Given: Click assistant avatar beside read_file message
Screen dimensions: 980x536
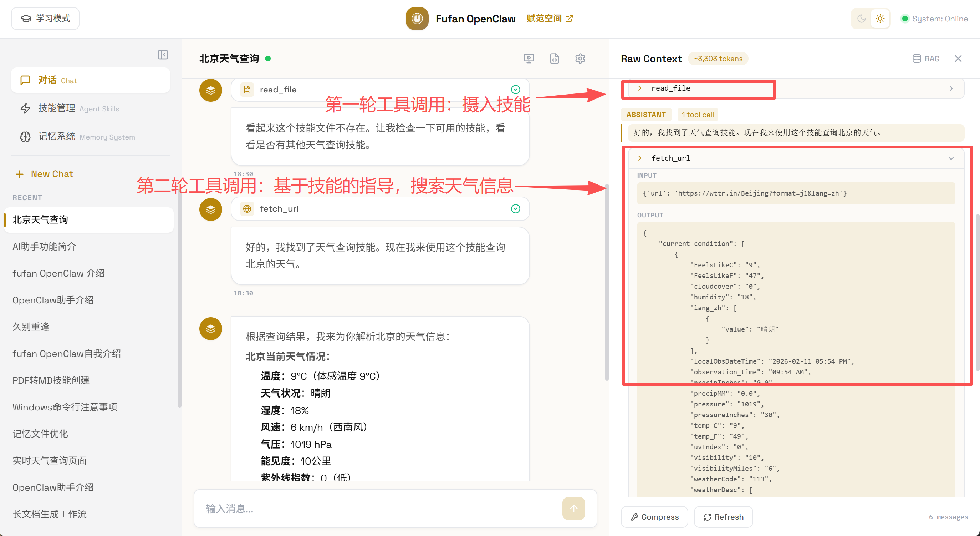Looking at the screenshot, I should 211,90.
